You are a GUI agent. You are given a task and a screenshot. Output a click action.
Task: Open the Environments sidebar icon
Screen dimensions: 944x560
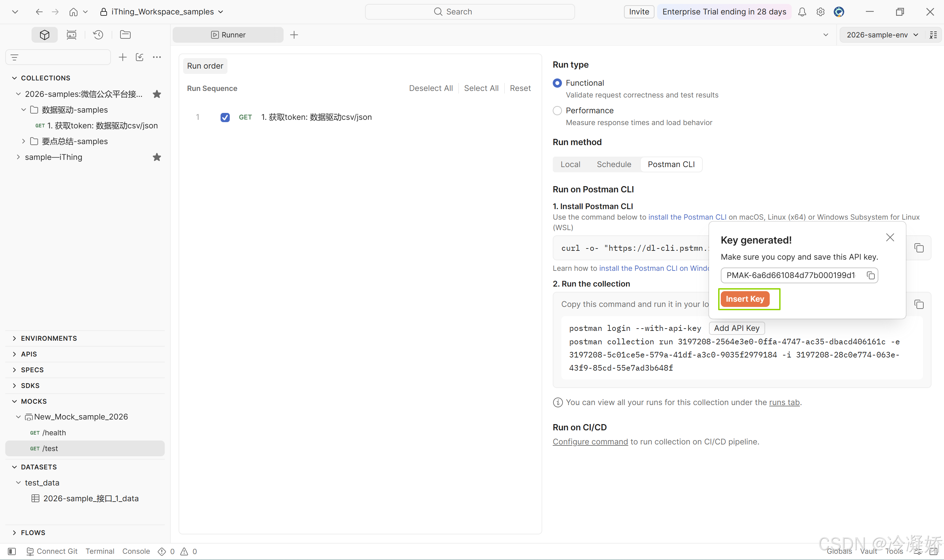tap(71, 35)
